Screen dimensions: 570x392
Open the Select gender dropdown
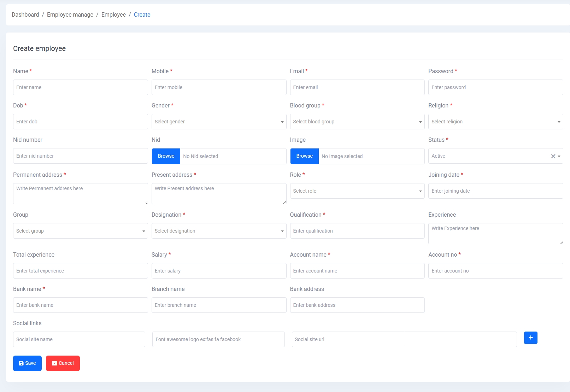coord(219,122)
